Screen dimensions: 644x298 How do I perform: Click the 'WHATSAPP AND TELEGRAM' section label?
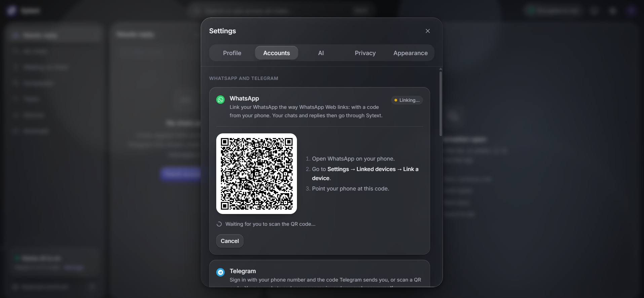[244, 78]
